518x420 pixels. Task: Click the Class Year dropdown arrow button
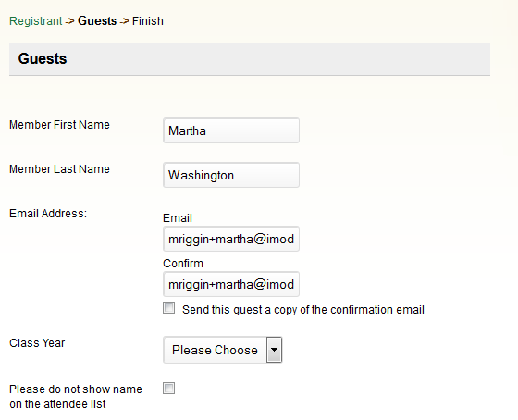(274, 350)
